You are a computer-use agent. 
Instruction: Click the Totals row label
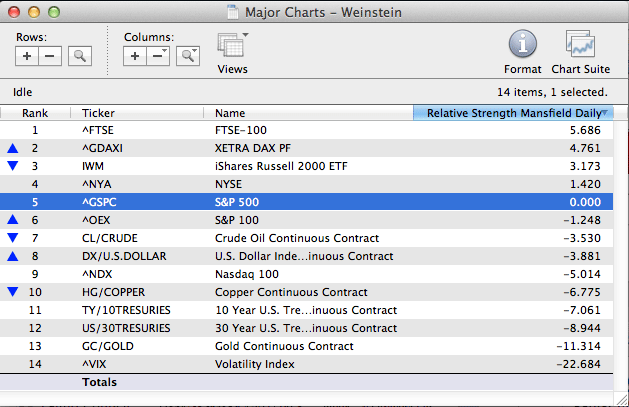tap(99, 382)
